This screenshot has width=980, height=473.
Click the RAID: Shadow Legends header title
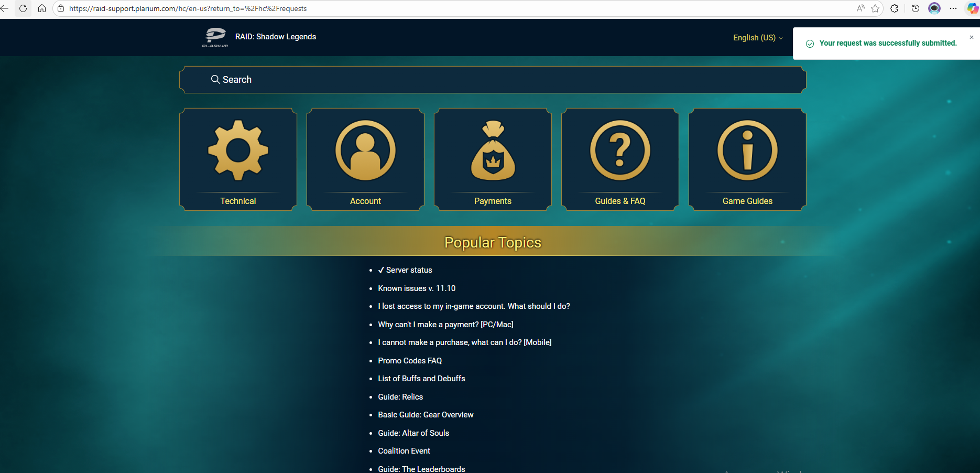276,37
